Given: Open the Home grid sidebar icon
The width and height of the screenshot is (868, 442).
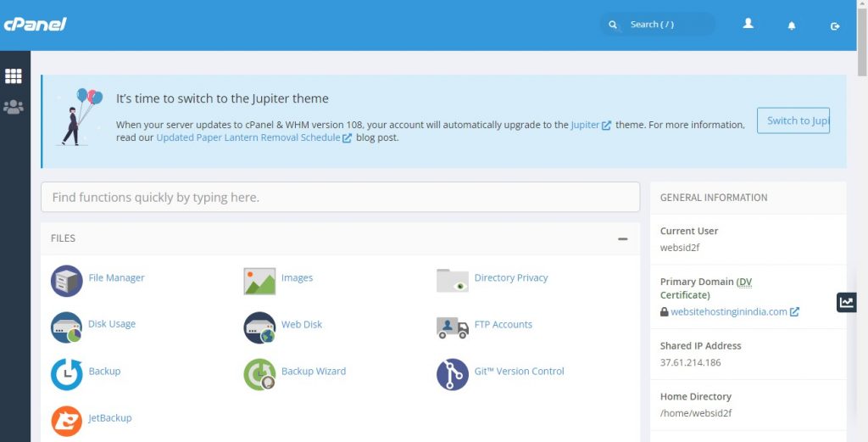Looking at the screenshot, I should [x=14, y=76].
